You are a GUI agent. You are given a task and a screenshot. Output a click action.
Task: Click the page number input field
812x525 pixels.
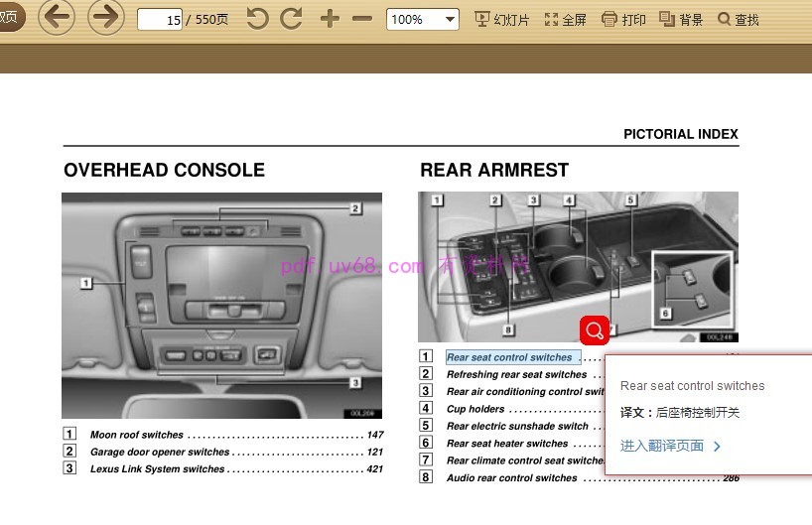[160, 20]
